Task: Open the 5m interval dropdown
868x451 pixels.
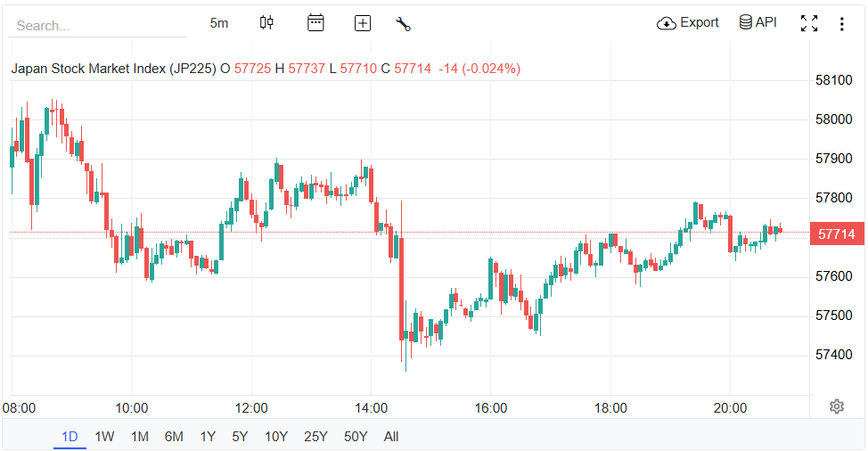Action: point(219,23)
